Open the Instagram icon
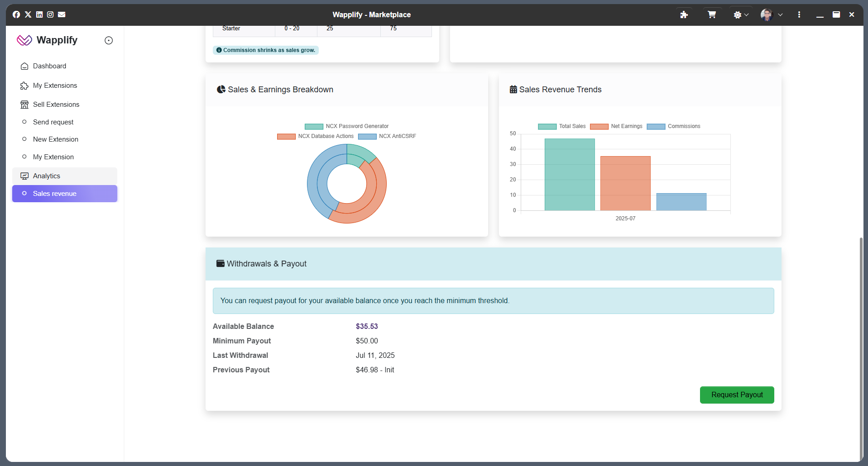 (50, 14)
